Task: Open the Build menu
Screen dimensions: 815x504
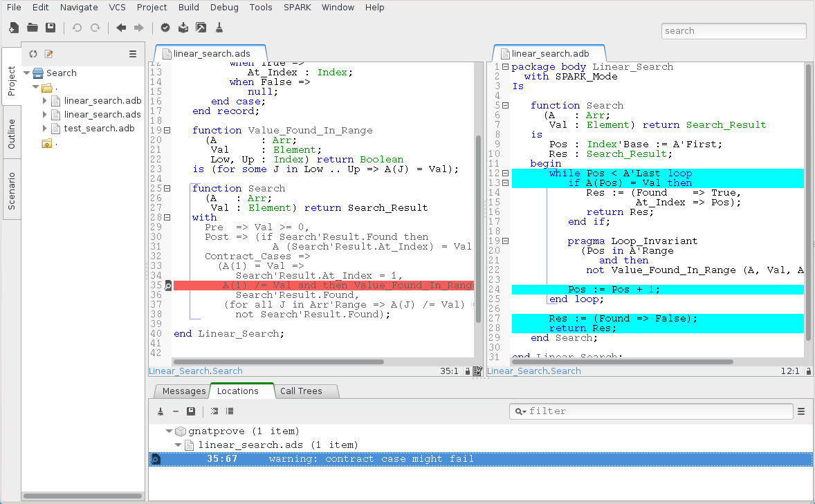Action: pyautogui.click(x=189, y=8)
